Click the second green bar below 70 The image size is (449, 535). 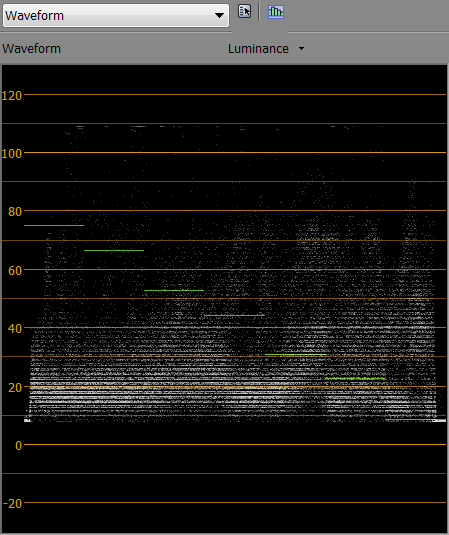coord(114,250)
